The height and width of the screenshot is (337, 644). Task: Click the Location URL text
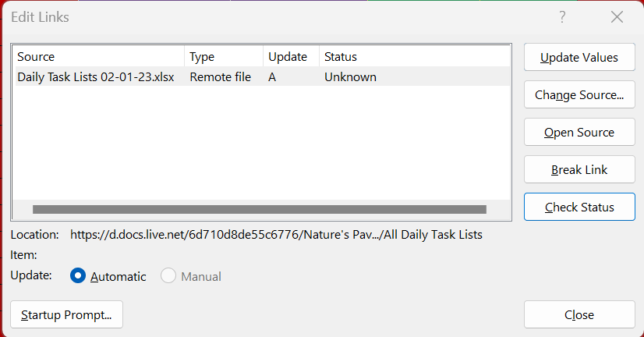click(x=276, y=235)
